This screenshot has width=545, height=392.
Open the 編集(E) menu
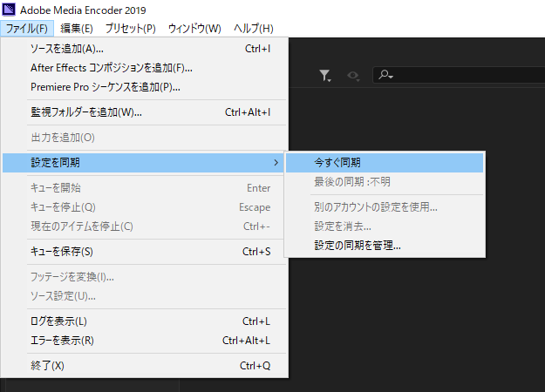point(77,29)
